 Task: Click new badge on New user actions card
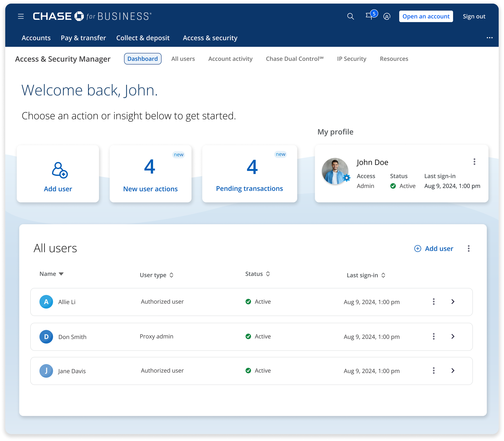click(x=178, y=155)
